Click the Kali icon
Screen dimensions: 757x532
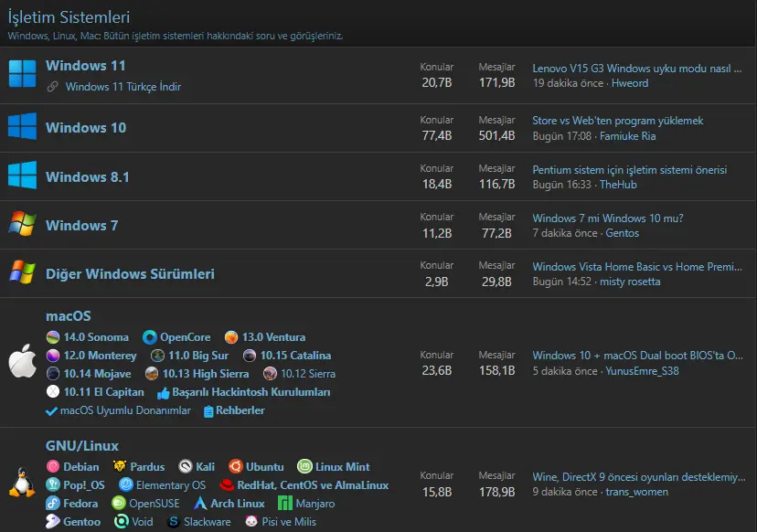point(186,466)
